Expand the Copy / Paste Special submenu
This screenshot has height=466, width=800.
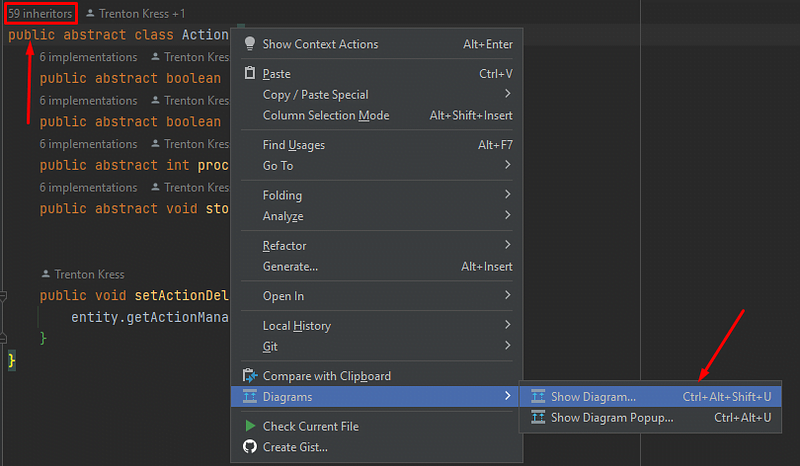coord(377,94)
